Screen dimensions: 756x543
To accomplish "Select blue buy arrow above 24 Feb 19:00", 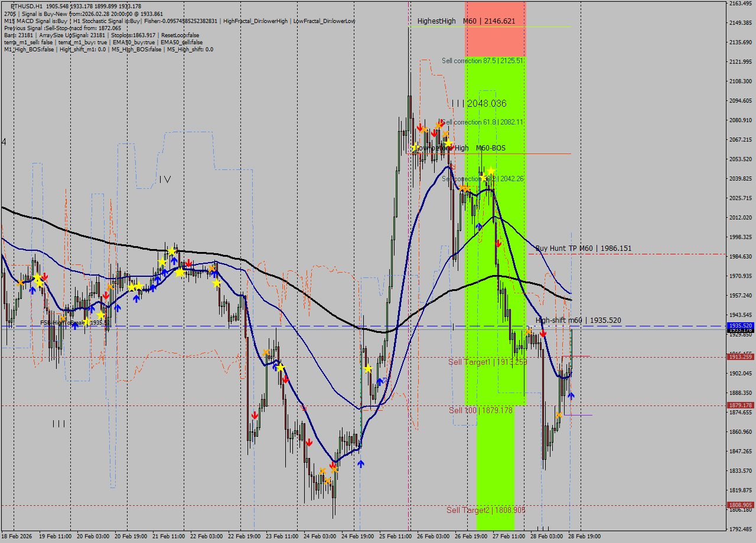I will pos(360,464).
